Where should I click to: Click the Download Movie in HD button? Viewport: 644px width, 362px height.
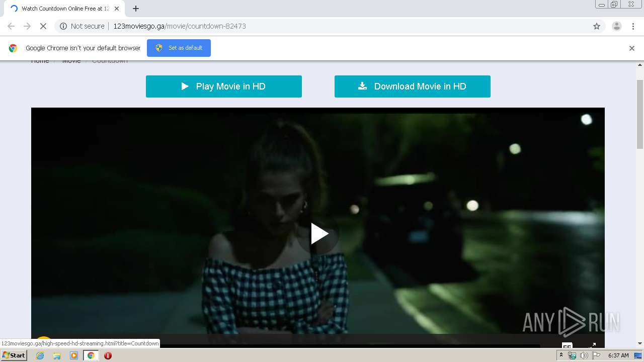point(412,86)
